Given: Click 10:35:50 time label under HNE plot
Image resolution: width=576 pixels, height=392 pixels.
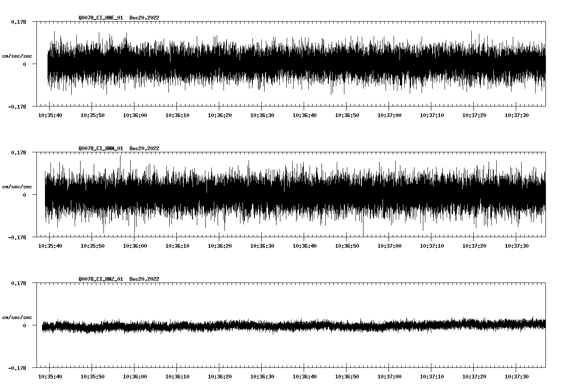Looking at the screenshot, I should [92, 115].
